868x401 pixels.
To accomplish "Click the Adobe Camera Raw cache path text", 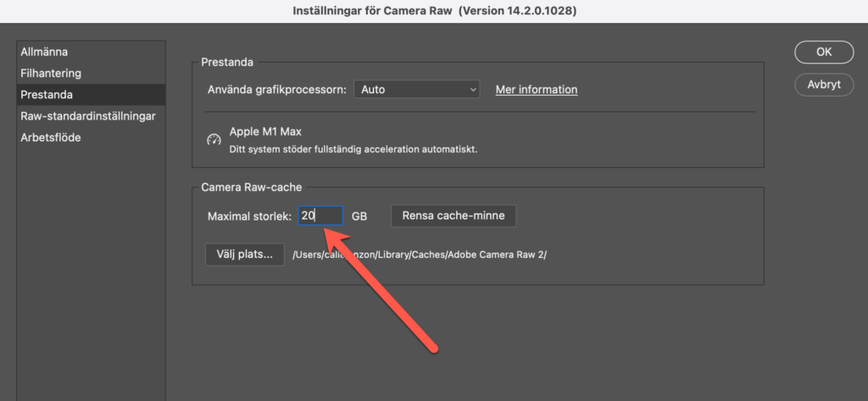I will click(420, 254).
